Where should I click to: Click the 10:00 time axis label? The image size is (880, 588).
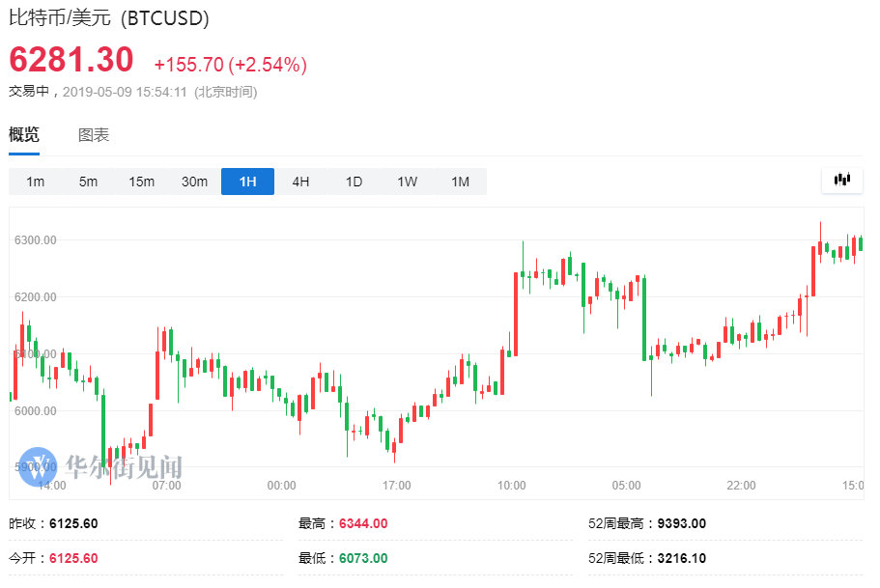[x=511, y=485]
